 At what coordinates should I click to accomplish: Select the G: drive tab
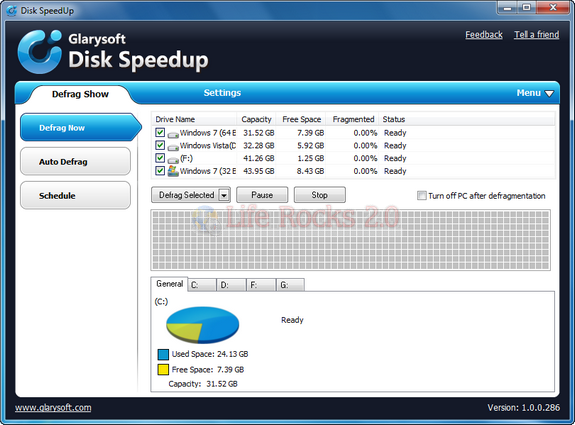[291, 285]
